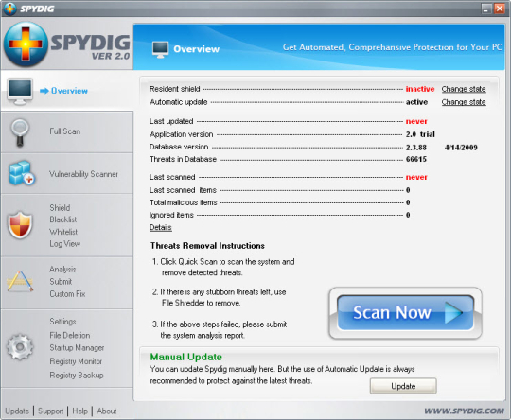Click About link in bottom bar
511x420 pixels.
(107, 411)
